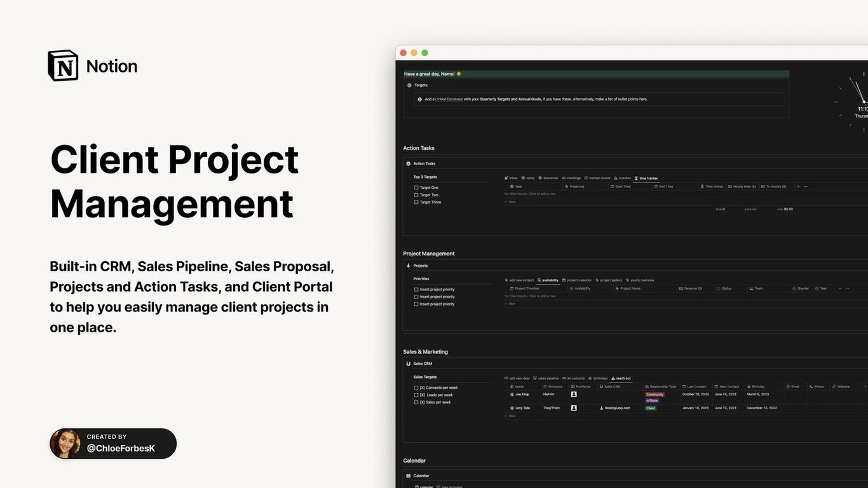Switch to the all contacts tab
The width and height of the screenshot is (868, 488).
(573, 378)
